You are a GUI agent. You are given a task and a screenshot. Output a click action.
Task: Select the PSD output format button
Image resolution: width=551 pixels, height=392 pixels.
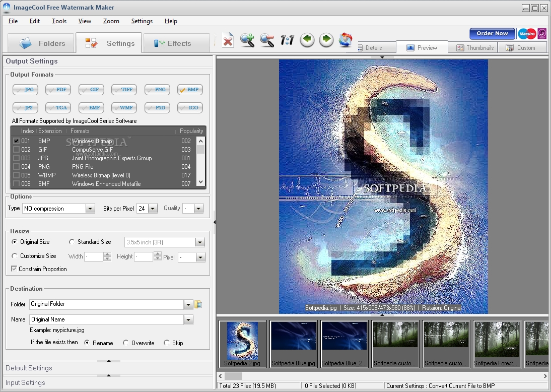tap(157, 108)
